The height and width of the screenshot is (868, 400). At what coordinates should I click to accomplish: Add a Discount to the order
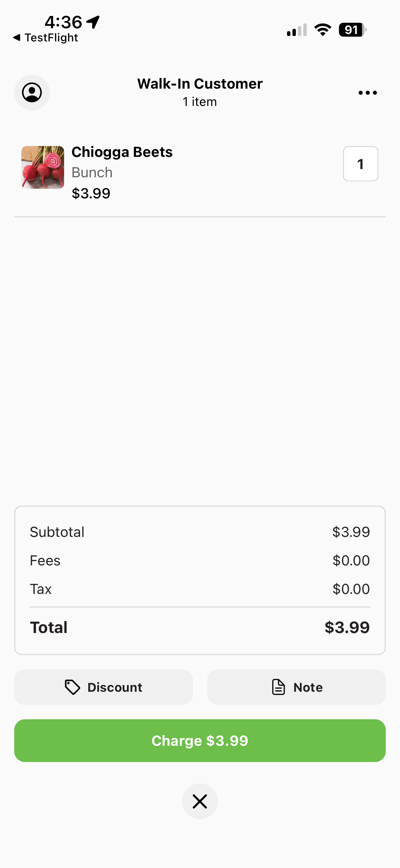103,687
